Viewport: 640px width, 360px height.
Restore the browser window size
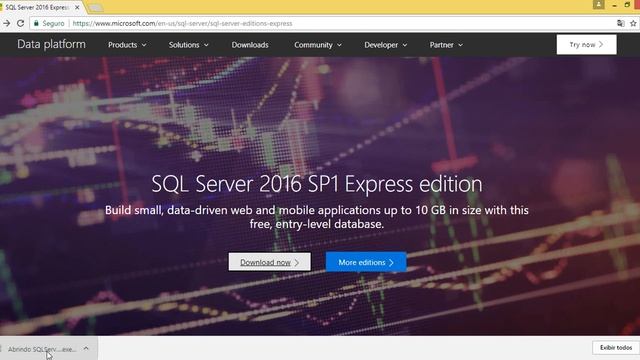pyautogui.click(x=627, y=5)
